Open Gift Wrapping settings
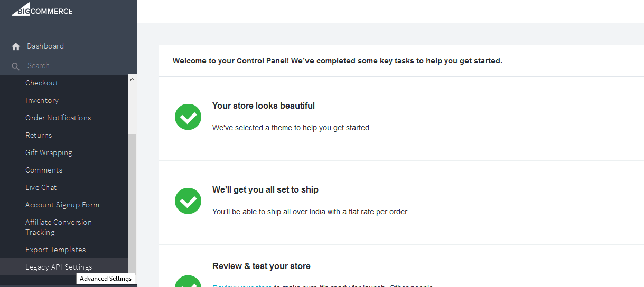Screen dimensions: 644x287 [x=49, y=152]
